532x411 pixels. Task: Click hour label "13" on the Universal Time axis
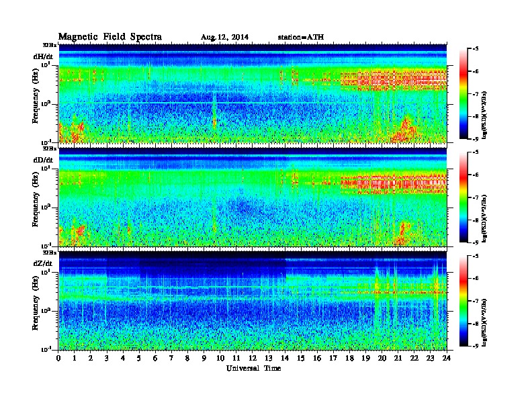tap(269, 359)
